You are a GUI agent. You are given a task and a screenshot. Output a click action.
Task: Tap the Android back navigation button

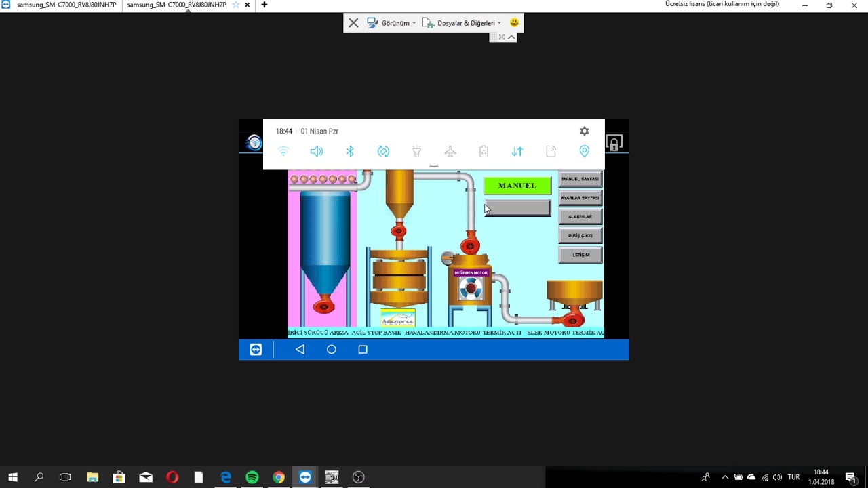coord(300,350)
